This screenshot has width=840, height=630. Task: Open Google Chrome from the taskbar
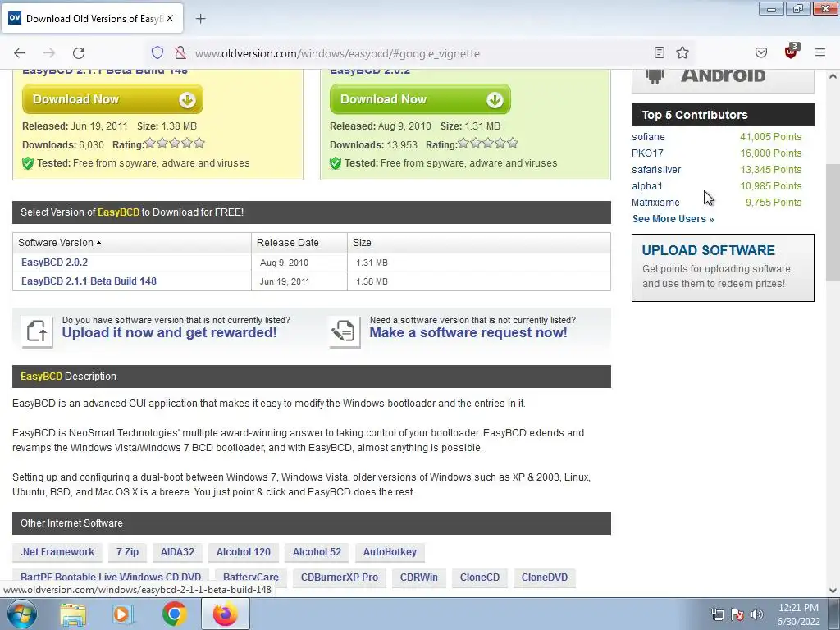coord(174,614)
